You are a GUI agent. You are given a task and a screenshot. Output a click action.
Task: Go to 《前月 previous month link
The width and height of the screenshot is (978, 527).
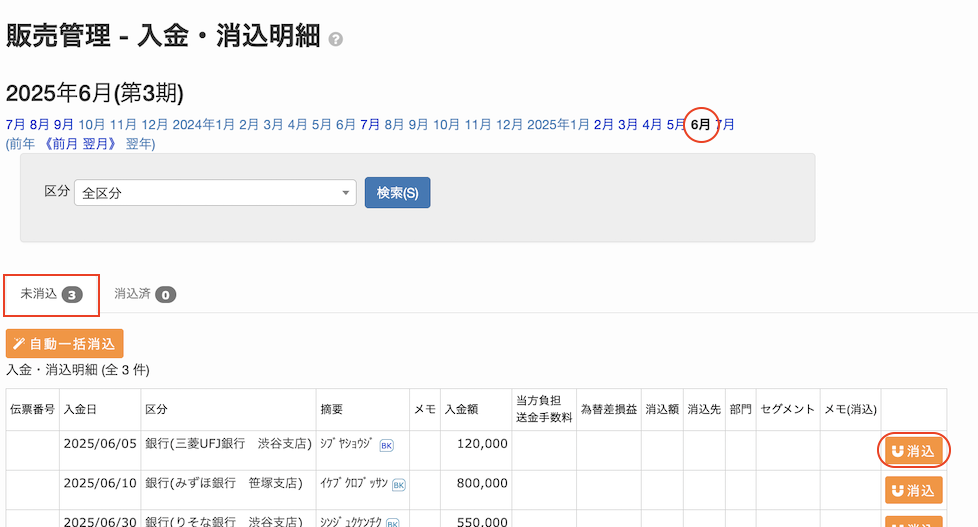pos(59,144)
